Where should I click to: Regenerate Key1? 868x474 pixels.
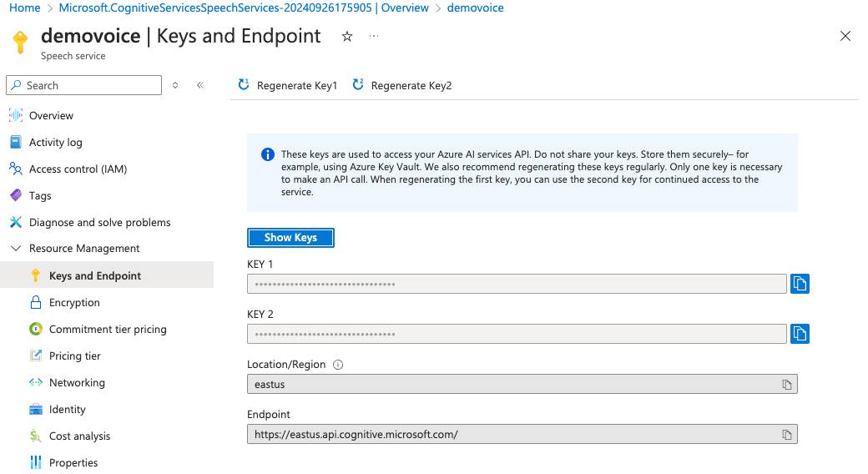pyautogui.click(x=288, y=85)
